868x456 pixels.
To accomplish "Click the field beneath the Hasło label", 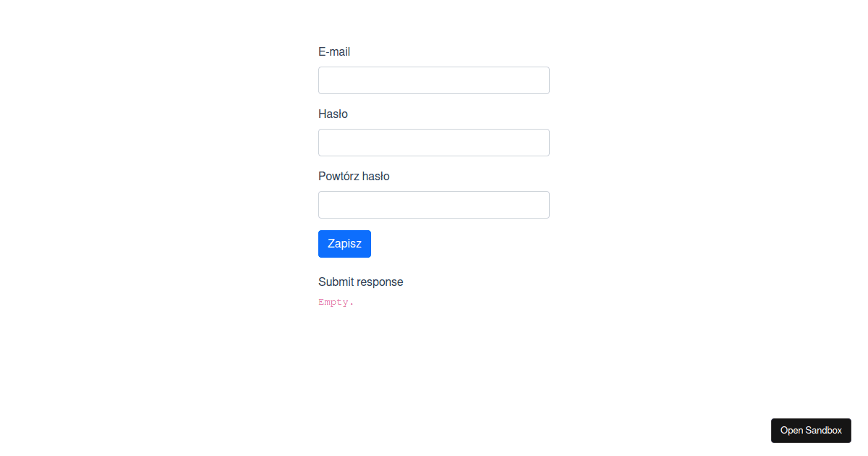I will (x=434, y=143).
